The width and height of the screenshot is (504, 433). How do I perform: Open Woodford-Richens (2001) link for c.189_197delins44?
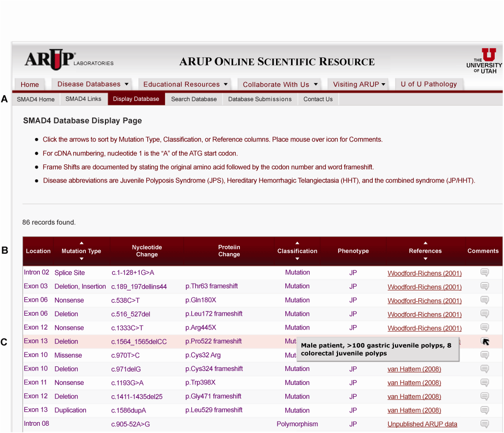click(424, 287)
